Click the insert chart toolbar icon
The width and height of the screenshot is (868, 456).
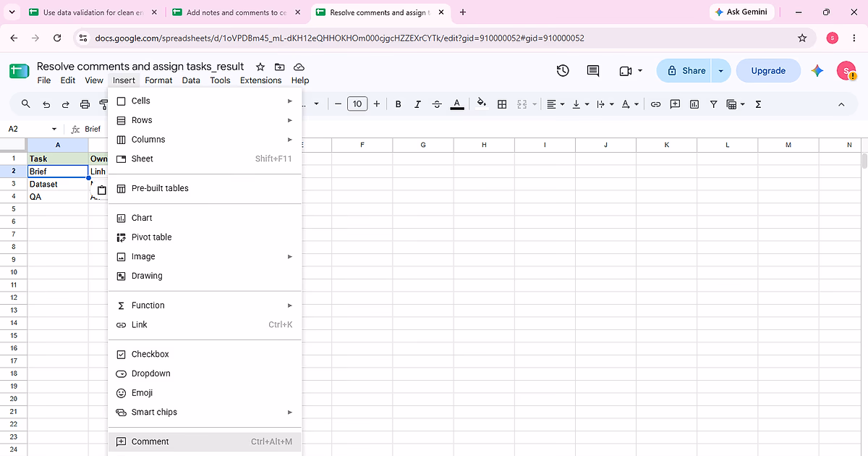694,104
